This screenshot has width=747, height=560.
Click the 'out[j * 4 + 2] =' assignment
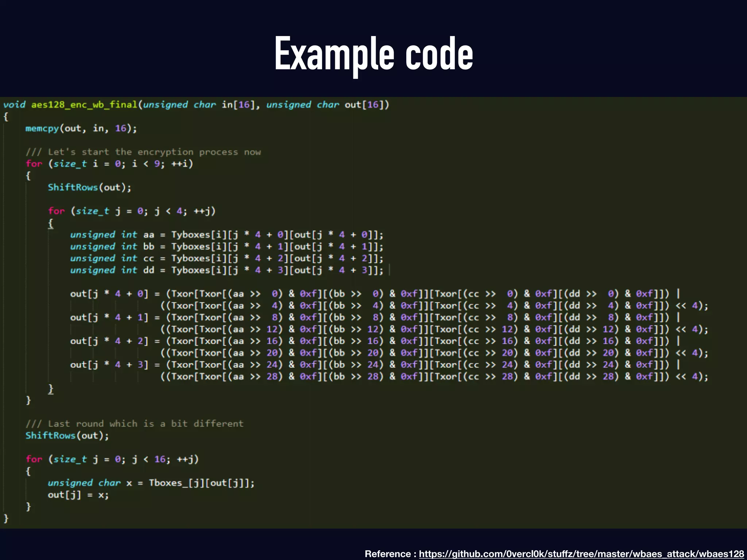pos(115,341)
